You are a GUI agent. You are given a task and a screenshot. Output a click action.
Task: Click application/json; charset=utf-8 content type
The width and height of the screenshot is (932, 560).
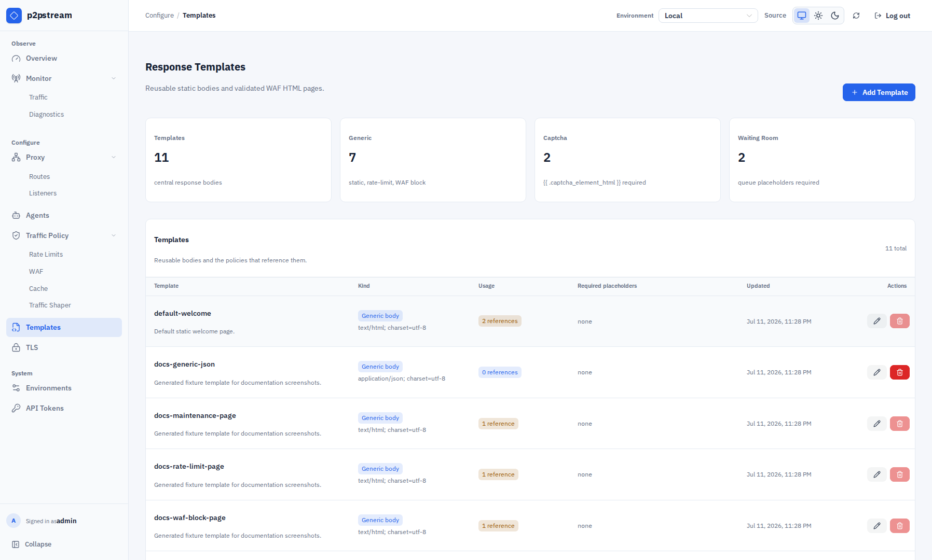tap(402, 379)
